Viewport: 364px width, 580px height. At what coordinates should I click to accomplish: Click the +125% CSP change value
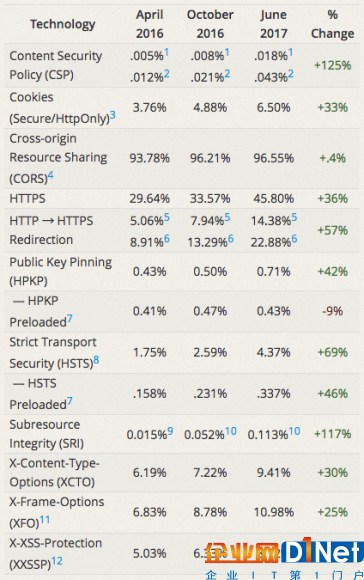[333, 65]
